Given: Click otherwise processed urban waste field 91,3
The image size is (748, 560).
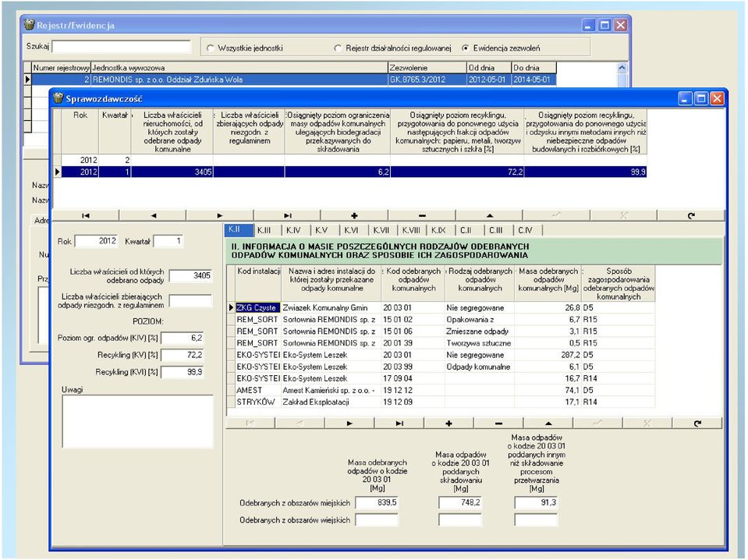Looking at the screenshot, I should coord(536,502).
